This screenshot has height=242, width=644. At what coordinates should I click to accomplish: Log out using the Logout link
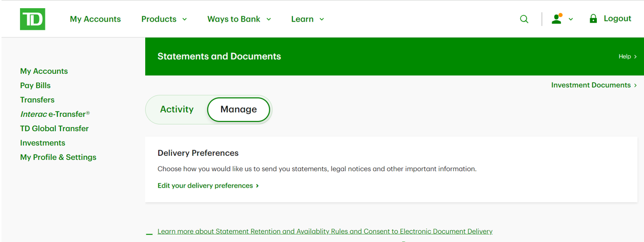(617, 18)
